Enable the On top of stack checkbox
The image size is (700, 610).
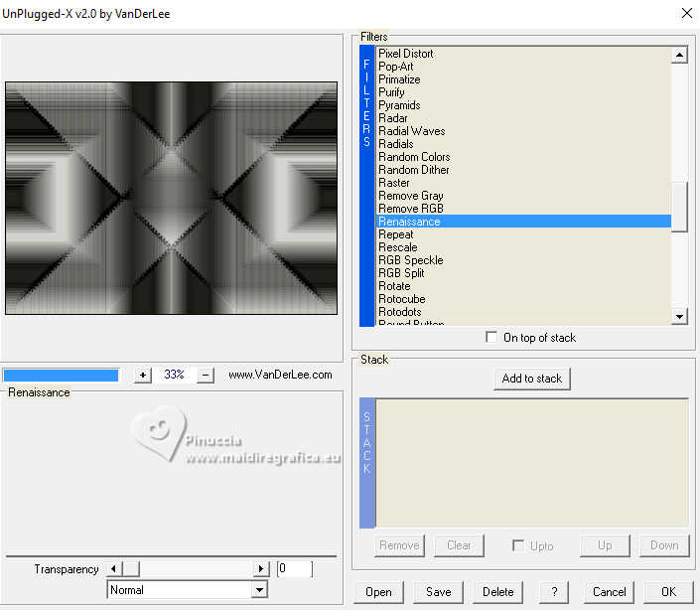pyautogui.click(x=491, y=338)
